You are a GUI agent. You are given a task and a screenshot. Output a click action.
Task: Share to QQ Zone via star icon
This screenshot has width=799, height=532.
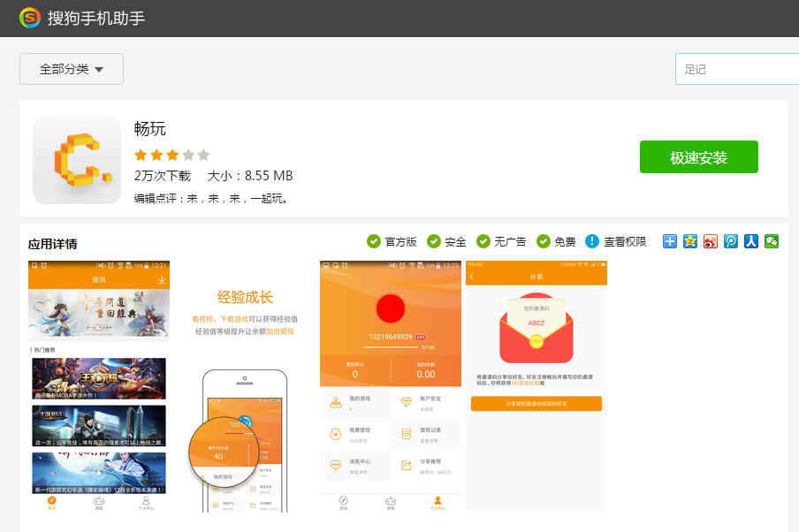[690, 241]
